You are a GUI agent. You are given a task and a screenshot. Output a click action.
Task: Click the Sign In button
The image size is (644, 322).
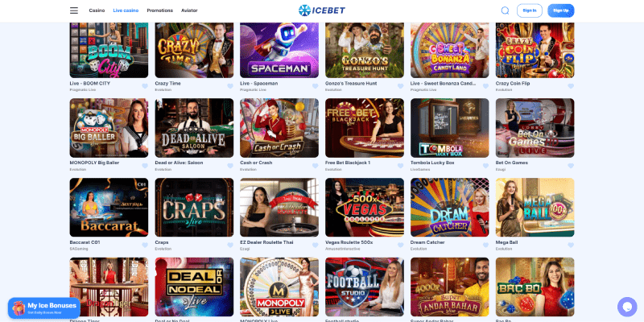point(530,10)
